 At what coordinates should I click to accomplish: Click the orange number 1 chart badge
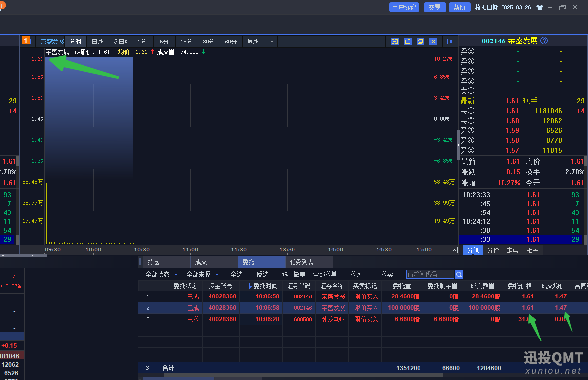[26, 41]
